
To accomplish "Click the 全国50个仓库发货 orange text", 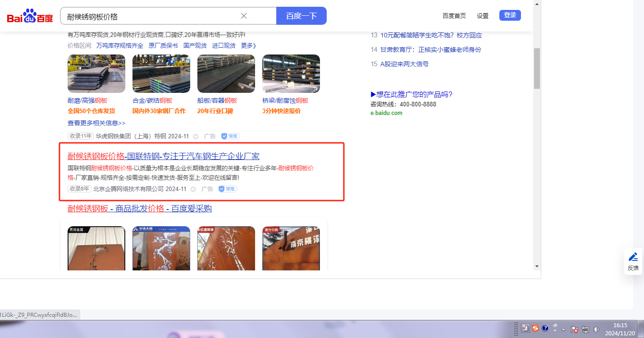I will (91, 111).
